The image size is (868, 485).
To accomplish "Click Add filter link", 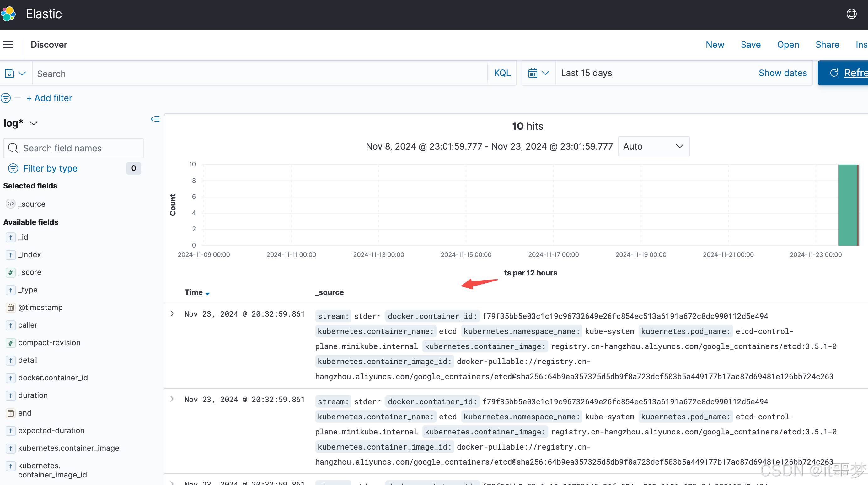I will click(49, 98).
